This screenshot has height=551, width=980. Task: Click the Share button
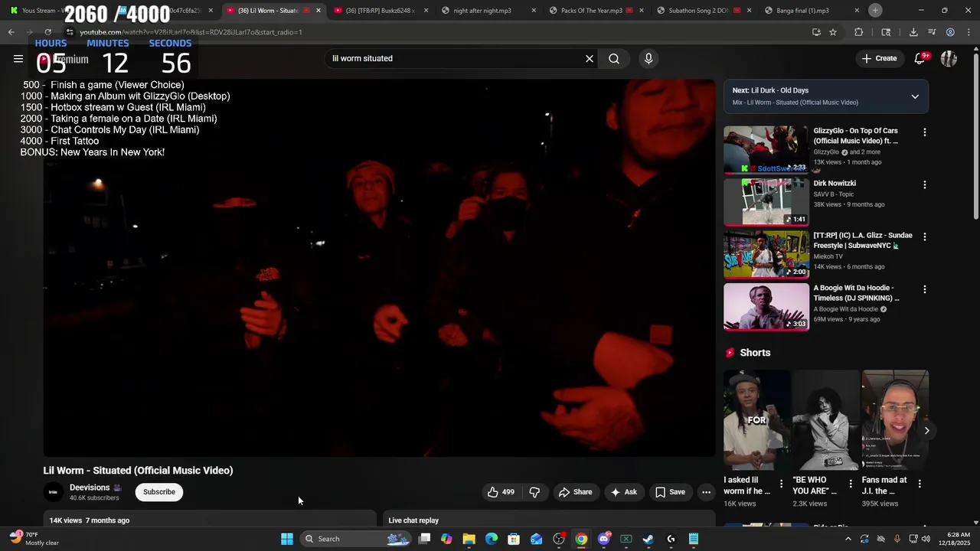575,492
